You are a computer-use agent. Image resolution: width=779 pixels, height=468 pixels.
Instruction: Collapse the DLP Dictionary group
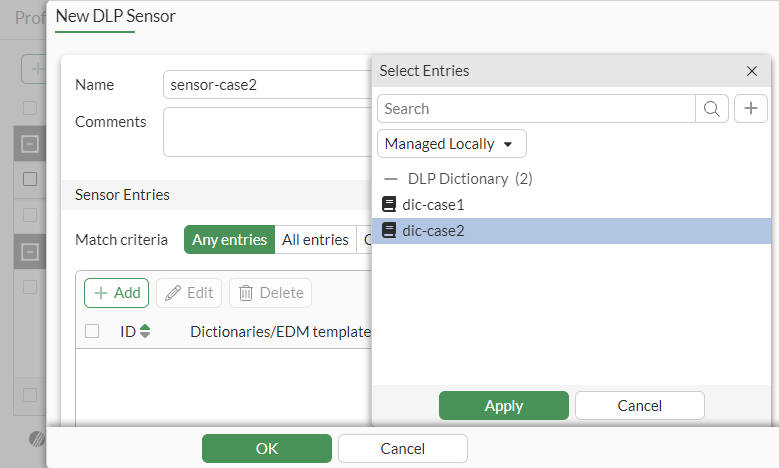(391, 179)
